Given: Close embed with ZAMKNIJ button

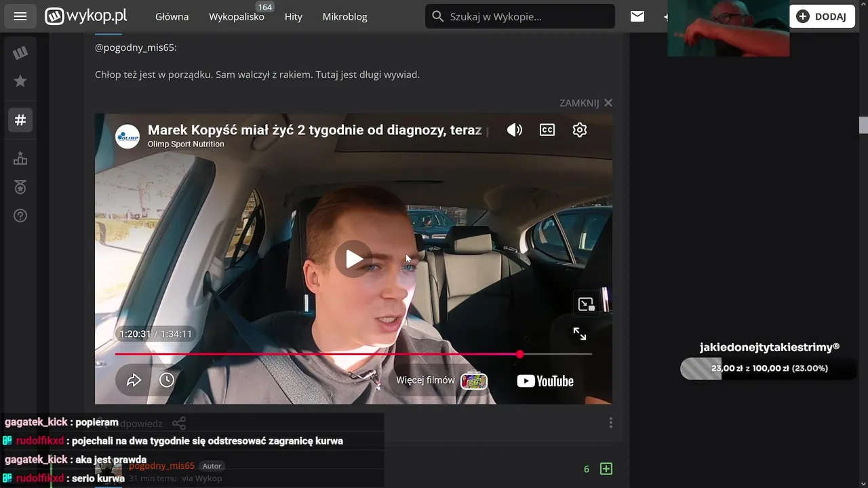Looking at the screenshot, I should point(586,103).
